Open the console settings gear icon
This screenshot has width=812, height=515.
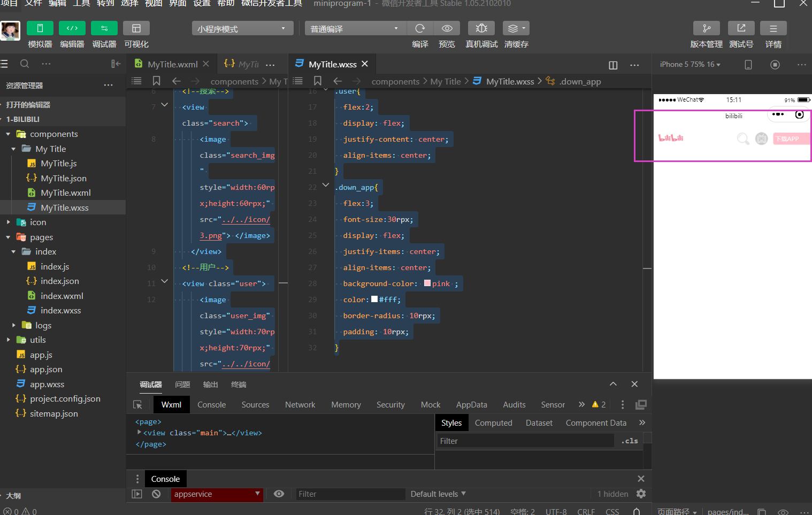click(x=641, y=494)
